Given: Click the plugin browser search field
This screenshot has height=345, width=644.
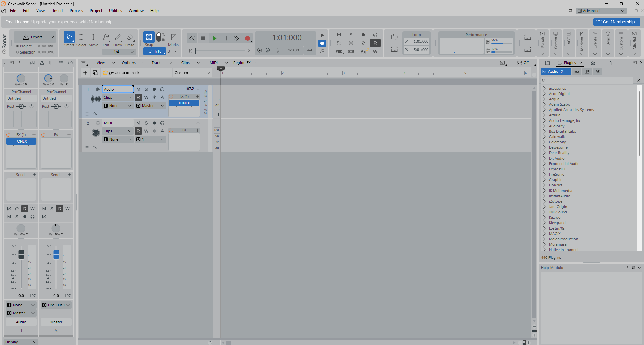Looking at the screenshot, I should pyautogui.click(x=587, y=80).
